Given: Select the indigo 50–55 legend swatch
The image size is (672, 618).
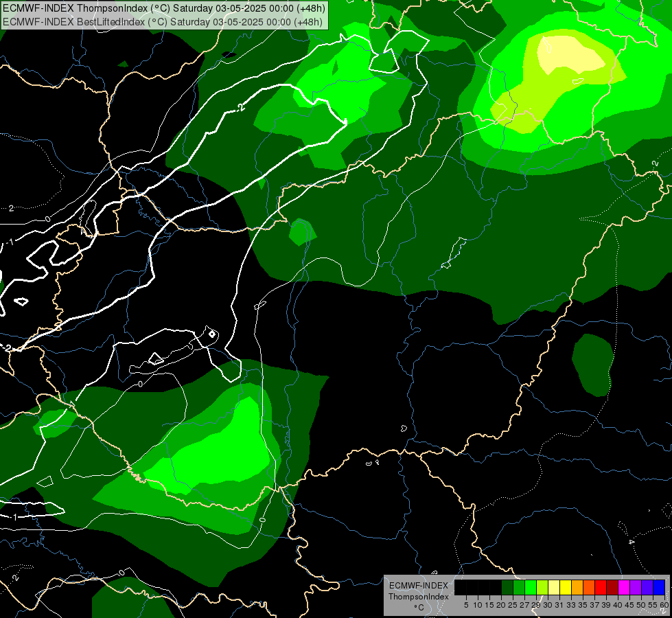Looking at the screenshot, I should pos(647,587).
